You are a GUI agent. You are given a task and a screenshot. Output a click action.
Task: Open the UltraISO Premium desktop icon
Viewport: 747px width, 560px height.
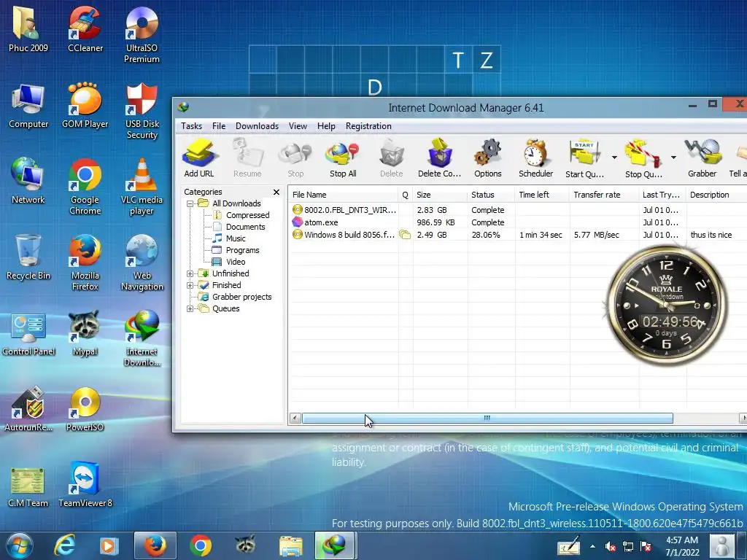point(142,34)
